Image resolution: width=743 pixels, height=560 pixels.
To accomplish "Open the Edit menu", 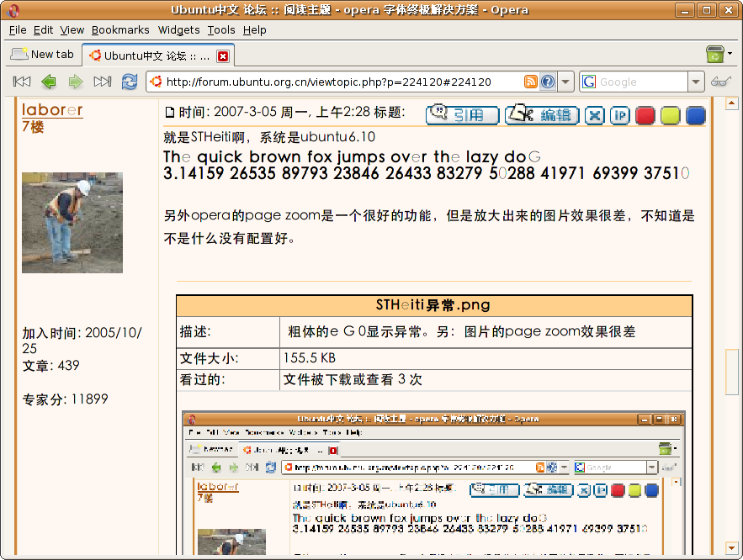I will [x=43, y=29].
